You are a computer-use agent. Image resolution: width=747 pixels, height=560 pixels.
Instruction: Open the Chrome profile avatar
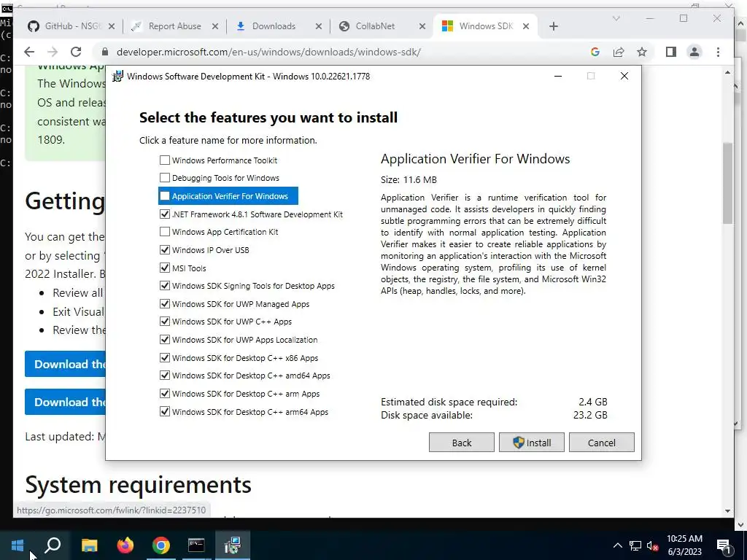(694, 52)
